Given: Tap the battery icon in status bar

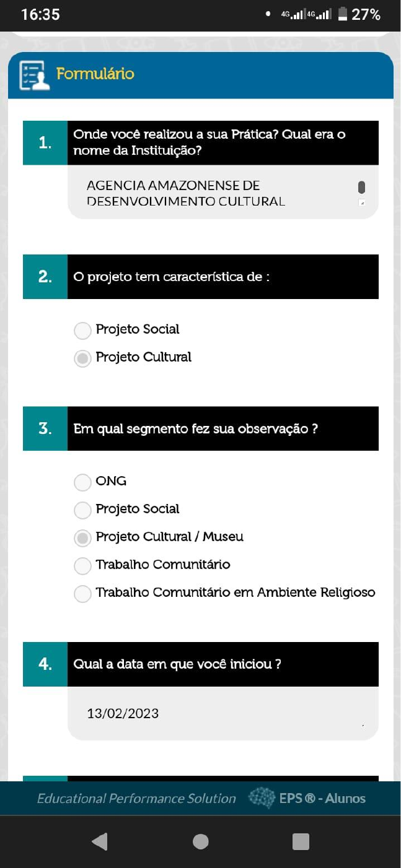Looking at the screenshot, I should click(x=342, y=14).
